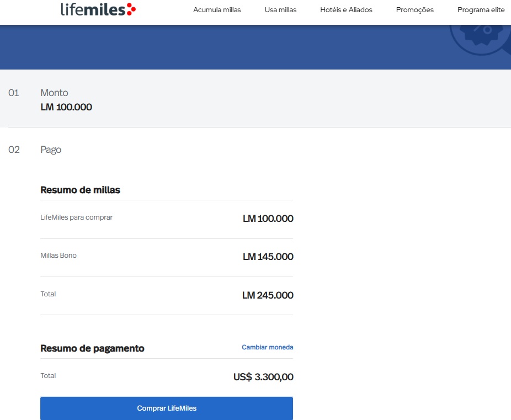Click the Monto amount LM 100.000
This screenshot has height=420, width=511.
point(66,107)
